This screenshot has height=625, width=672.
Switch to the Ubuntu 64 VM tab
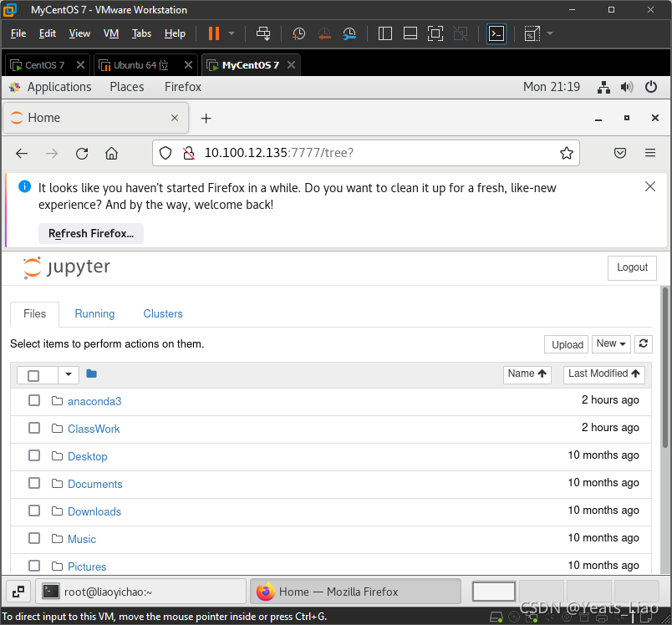(x=140, y=65)
